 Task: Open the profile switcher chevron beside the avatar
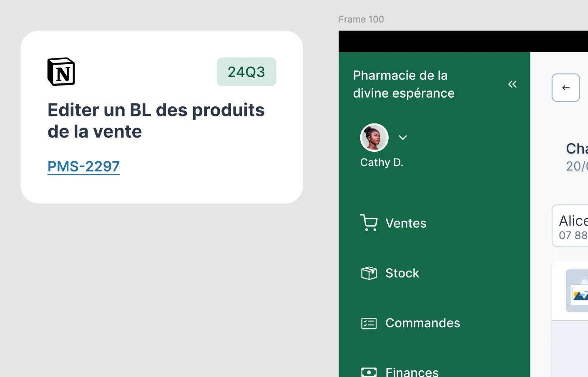(402, 137)
